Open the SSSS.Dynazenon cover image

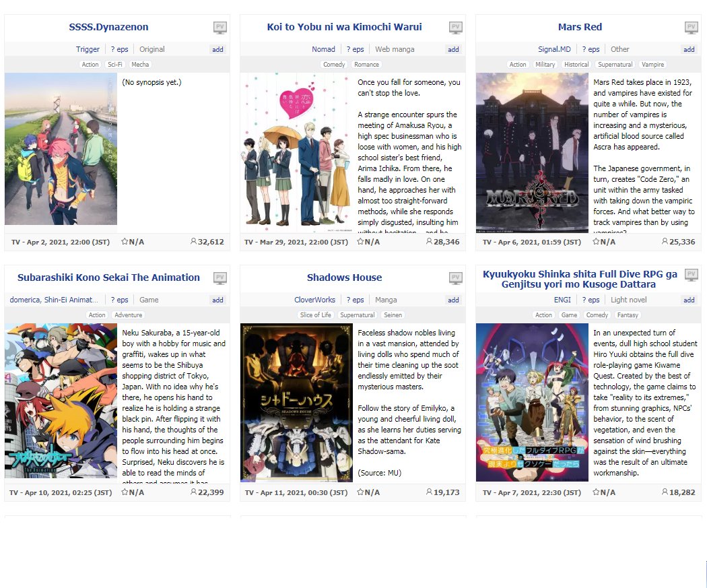[61, 150]
